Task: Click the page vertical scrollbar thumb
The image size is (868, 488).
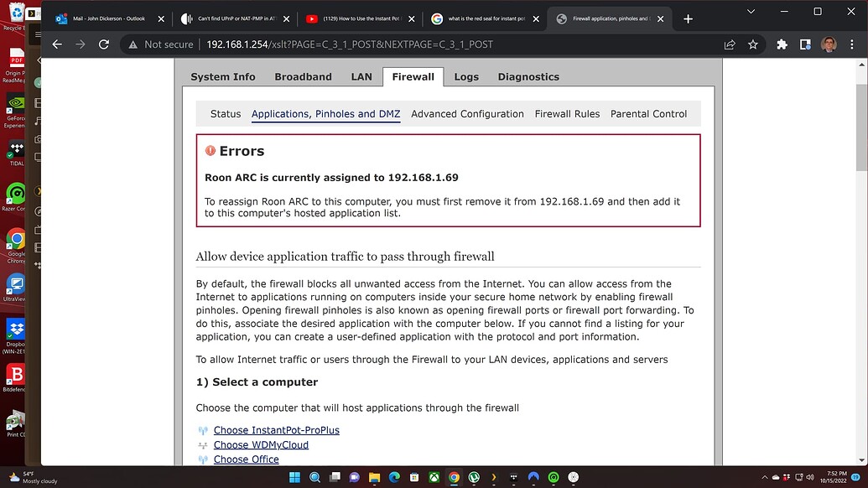Action: tap(861, 127)
